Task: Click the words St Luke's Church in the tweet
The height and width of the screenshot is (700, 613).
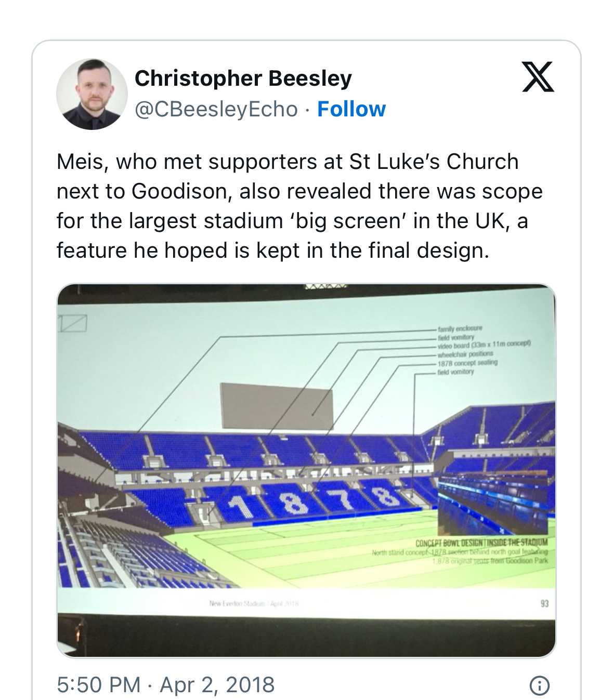Action: click(434, 162)
